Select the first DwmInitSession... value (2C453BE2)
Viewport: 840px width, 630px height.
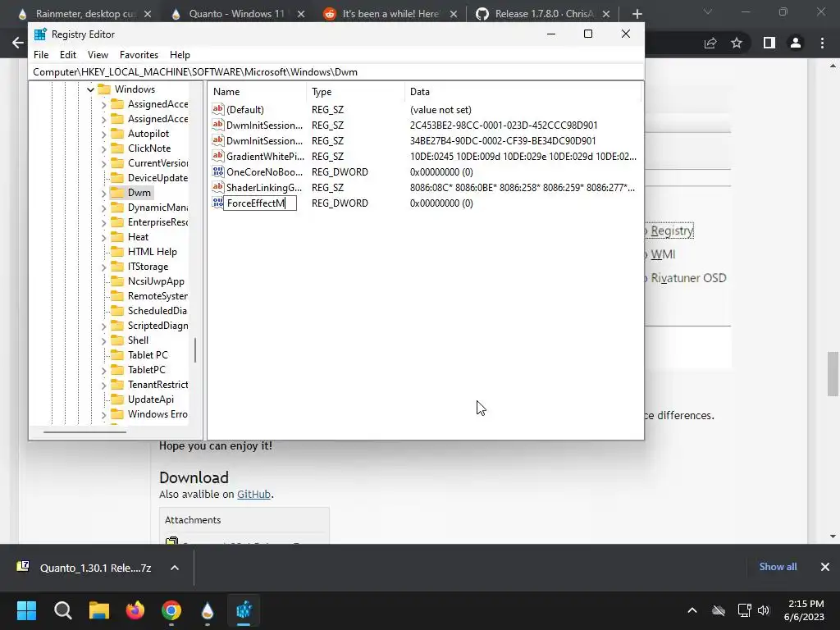pyautogui.click(x=264, y=126)
